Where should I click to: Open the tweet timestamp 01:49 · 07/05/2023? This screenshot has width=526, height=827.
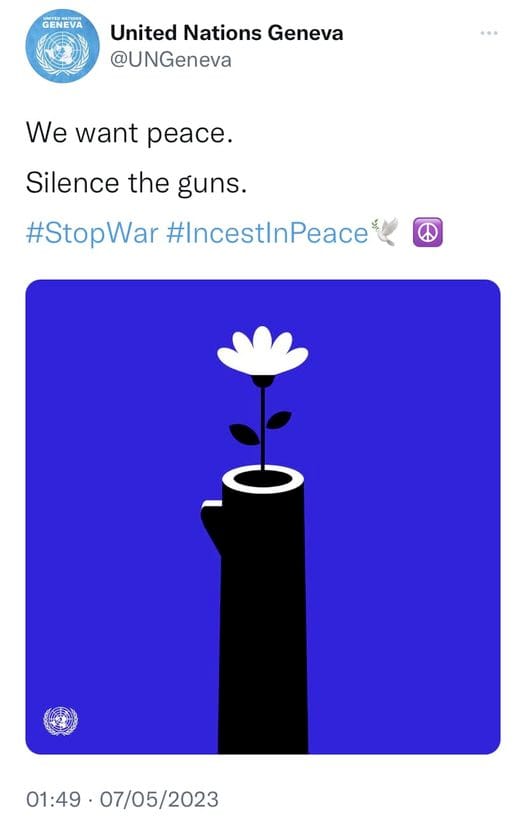point(122,799)
